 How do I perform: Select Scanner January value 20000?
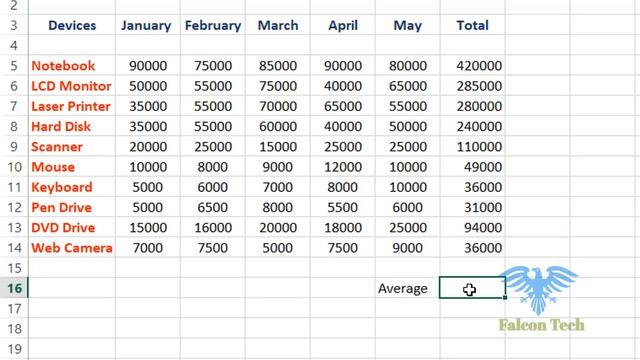tap(147, 147)
